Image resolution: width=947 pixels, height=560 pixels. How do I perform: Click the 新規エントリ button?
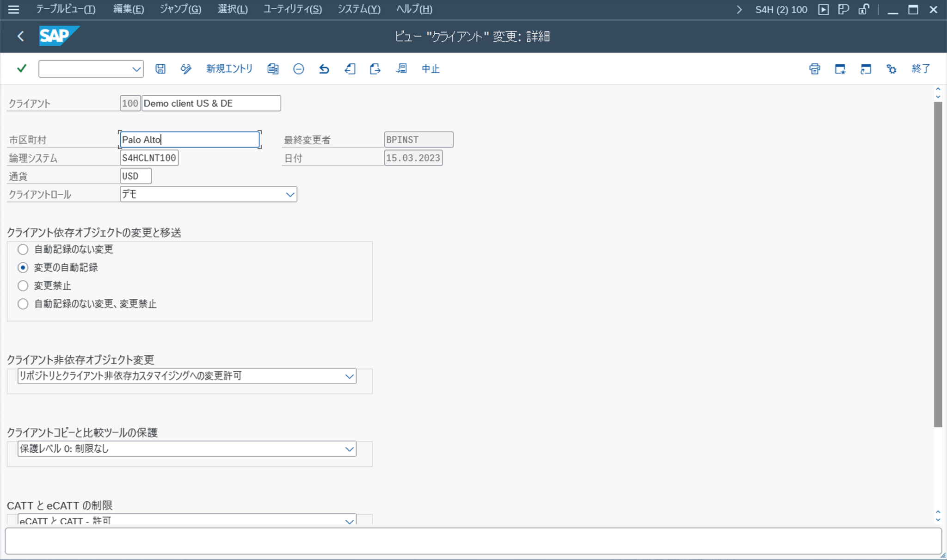tap(230, 68)
